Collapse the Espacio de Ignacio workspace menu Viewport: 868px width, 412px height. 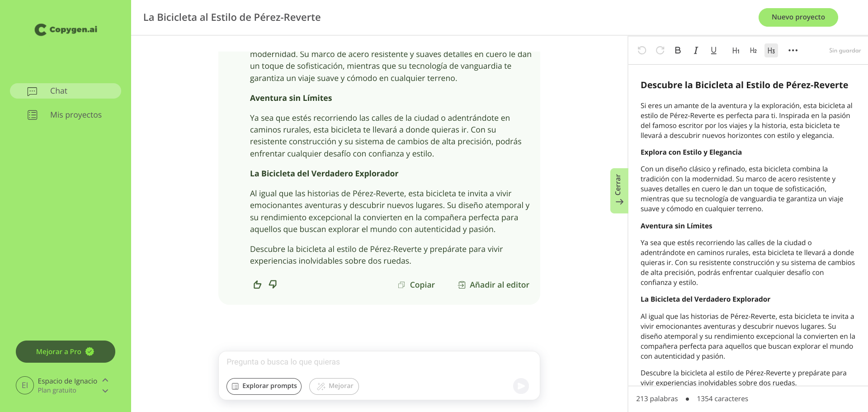click(105, 381)
